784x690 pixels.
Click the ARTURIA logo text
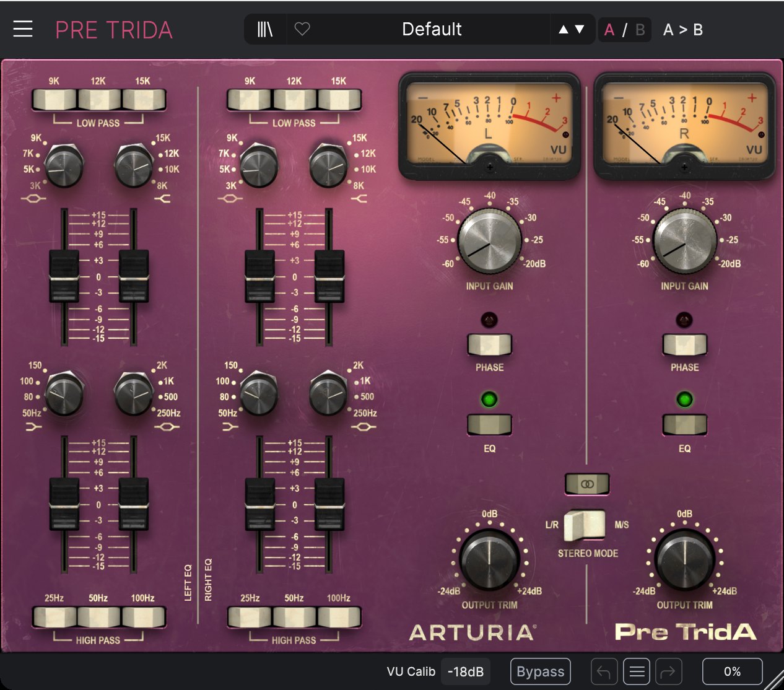(473, 632)
